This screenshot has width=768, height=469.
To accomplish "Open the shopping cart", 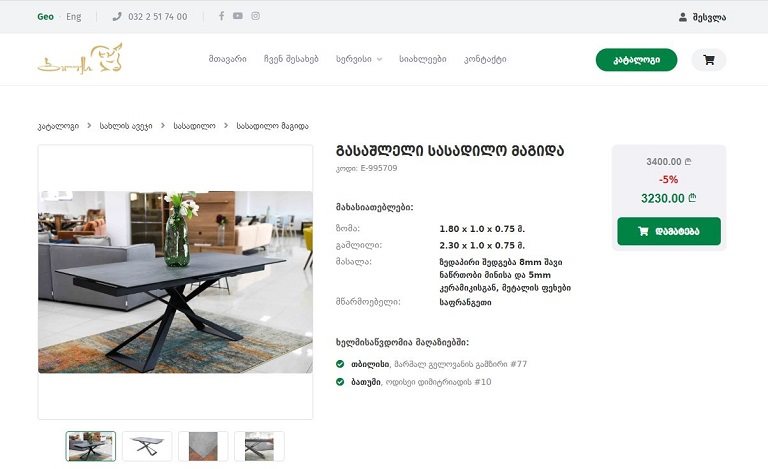I will [709, 60].
